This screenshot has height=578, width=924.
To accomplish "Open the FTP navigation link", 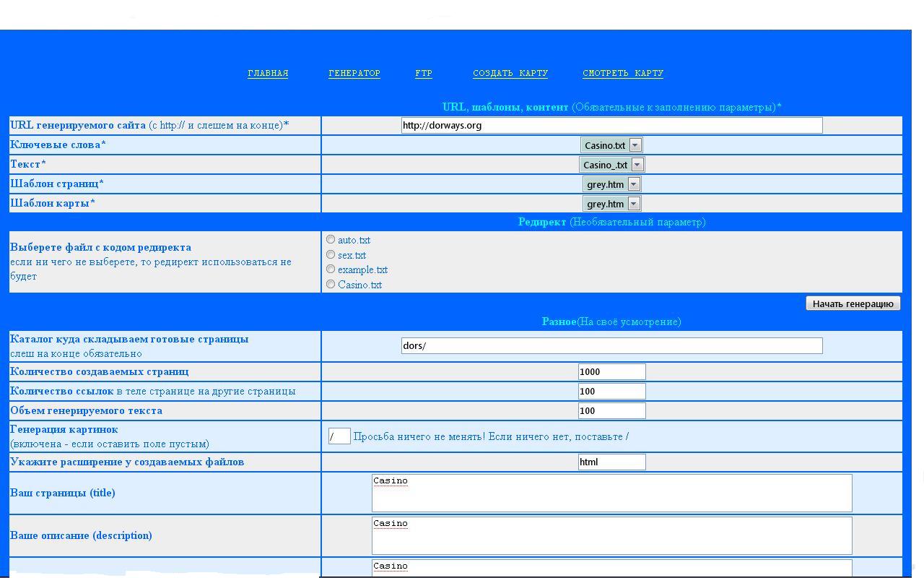I will coord(424,73).
